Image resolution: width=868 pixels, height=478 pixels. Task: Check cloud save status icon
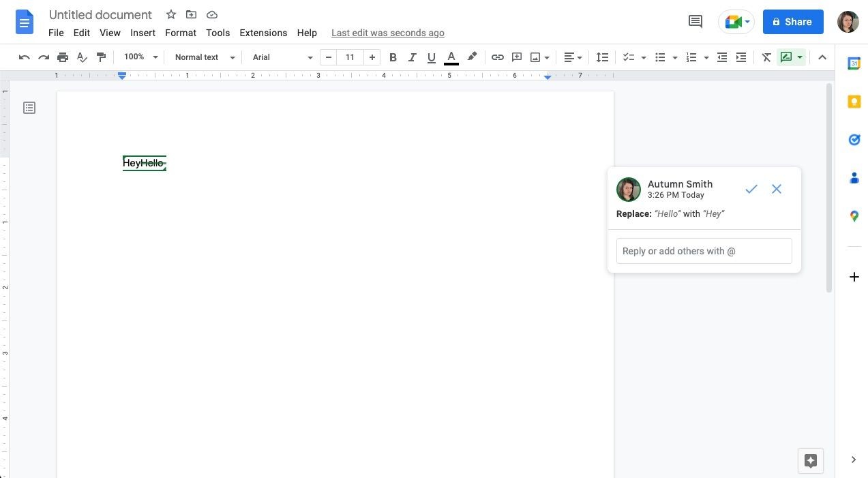[212, 14]
